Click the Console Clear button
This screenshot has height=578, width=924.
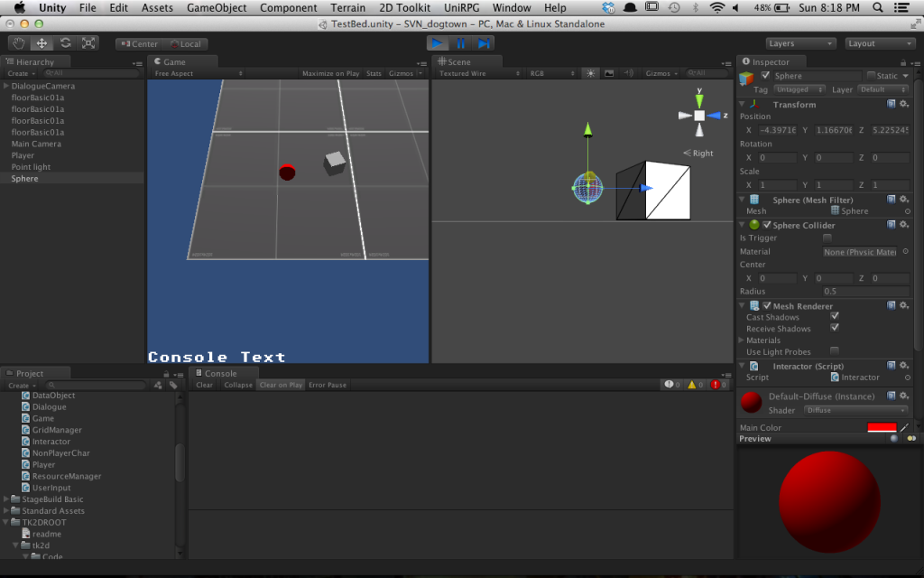point(205,385)
